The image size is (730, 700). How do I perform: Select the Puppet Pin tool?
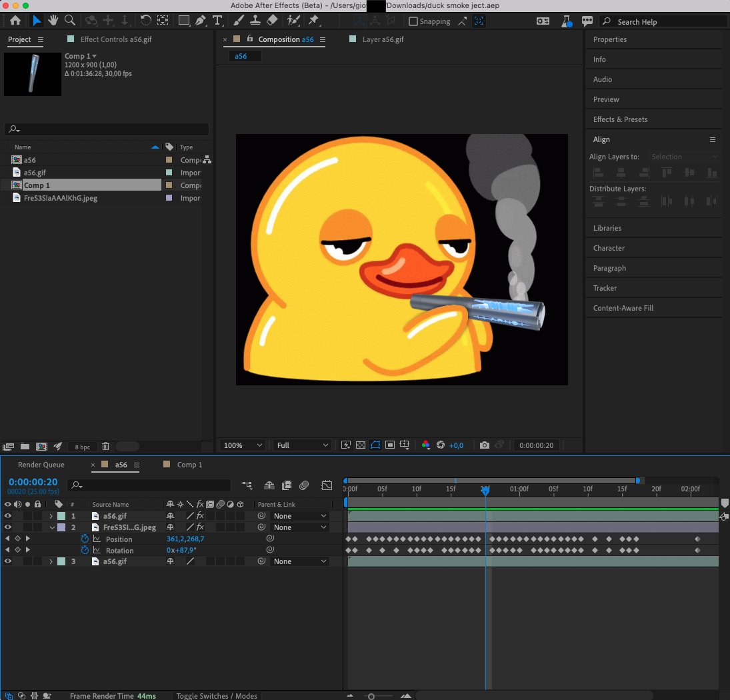pos(314,21)
